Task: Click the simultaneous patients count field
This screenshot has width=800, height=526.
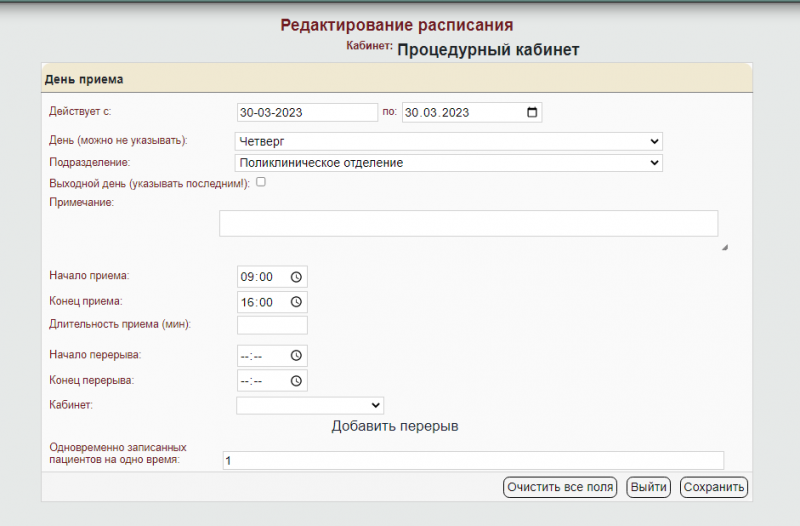Action: [472, 460]
